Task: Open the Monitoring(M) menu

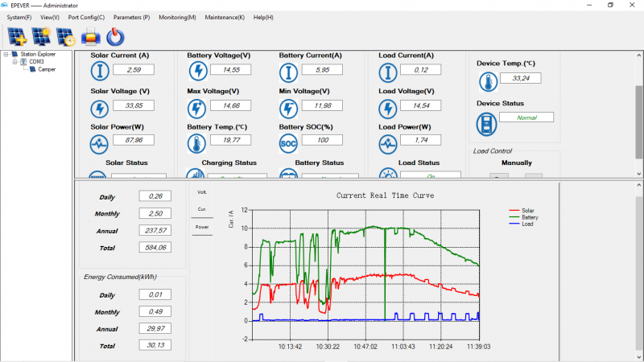Action: pos(177,17)
